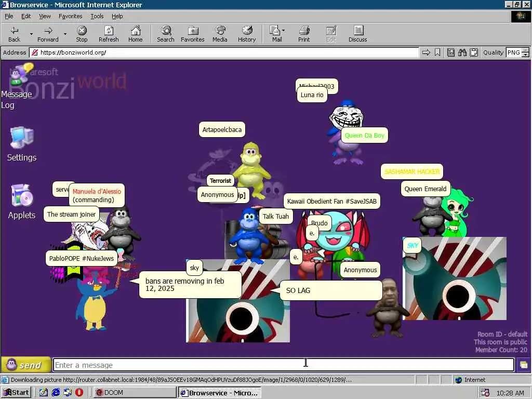This screenshot has width=532, height=399.
Task: Click the clipboard icon near Quality
Action: pos(474,52)
